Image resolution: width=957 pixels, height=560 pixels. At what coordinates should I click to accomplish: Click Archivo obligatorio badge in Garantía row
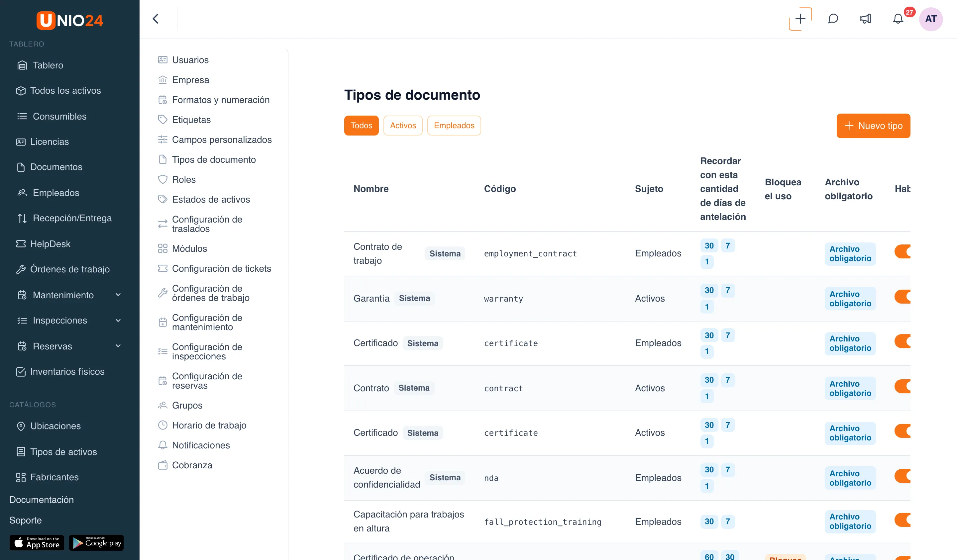(x=850, y=299)
